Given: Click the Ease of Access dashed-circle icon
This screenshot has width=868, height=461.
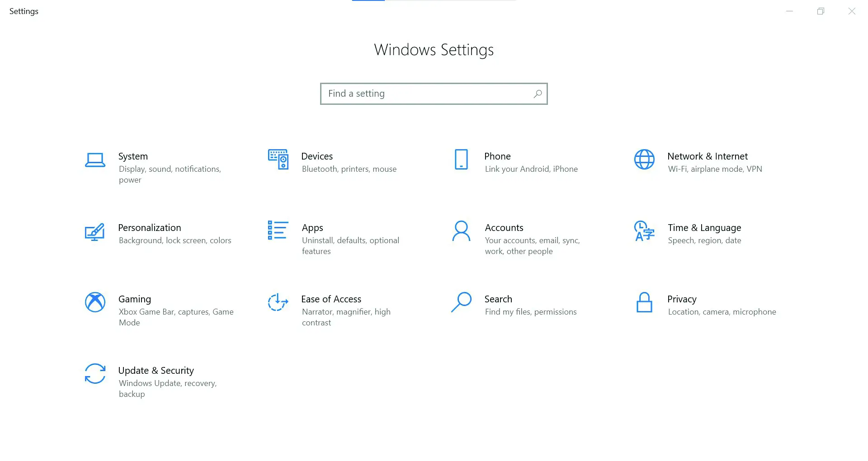Looking at the screenshot, I should click(278, 302).
